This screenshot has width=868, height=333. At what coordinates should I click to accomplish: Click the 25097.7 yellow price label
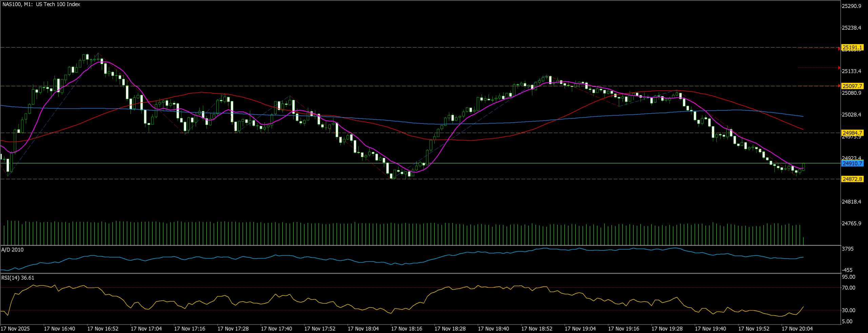click(x=852, y=86)
